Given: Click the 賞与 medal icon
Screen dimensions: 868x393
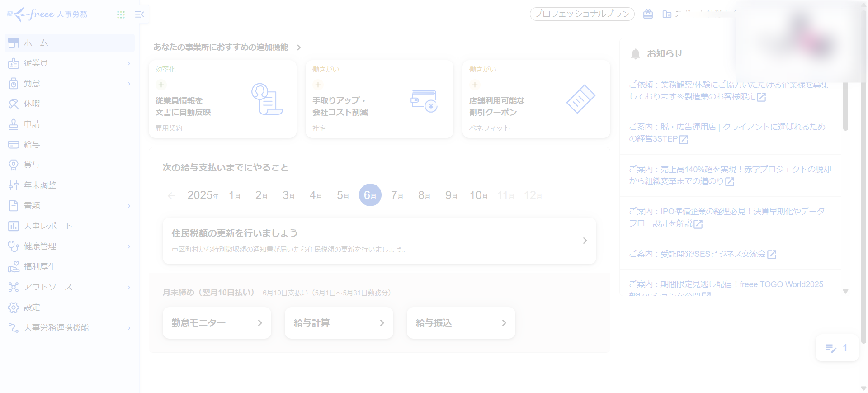Looking at the screenshot, I should (14, 165).
